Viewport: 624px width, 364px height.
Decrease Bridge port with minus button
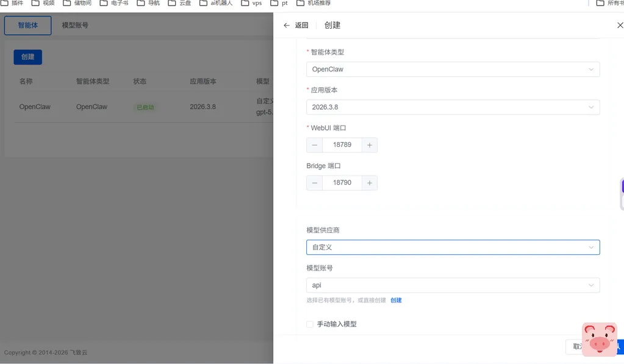point(314,183)
